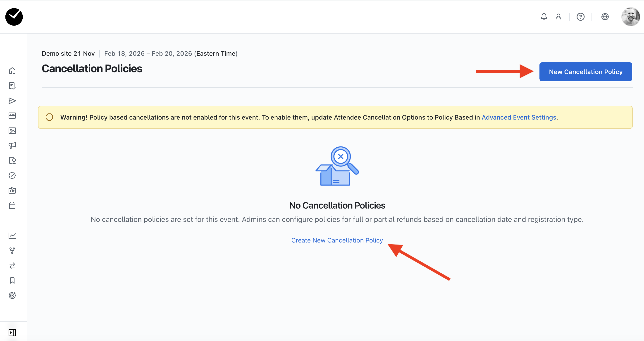Click the home icon in sidebar
Screen dimensions: 644x341
pos(12,71)
